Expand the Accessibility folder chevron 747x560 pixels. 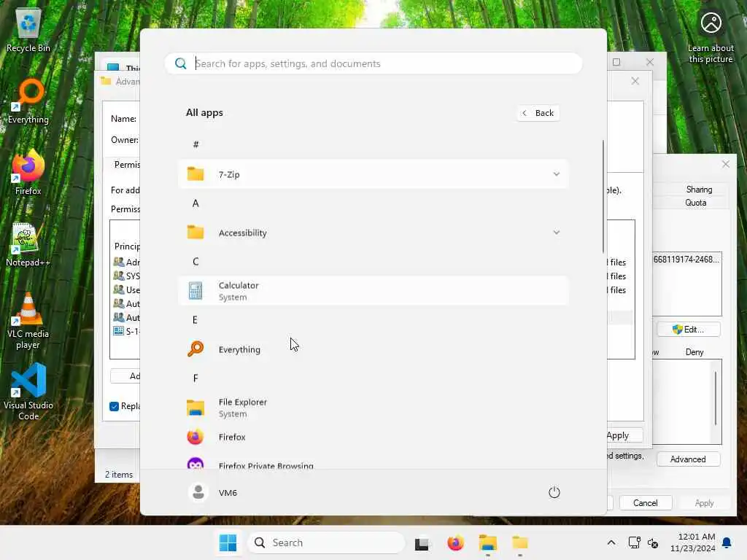pyautogui.click(x=556, y=233)
